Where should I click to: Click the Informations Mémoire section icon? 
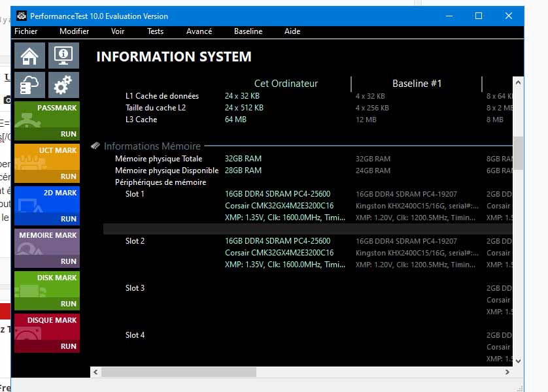point(95,146)
